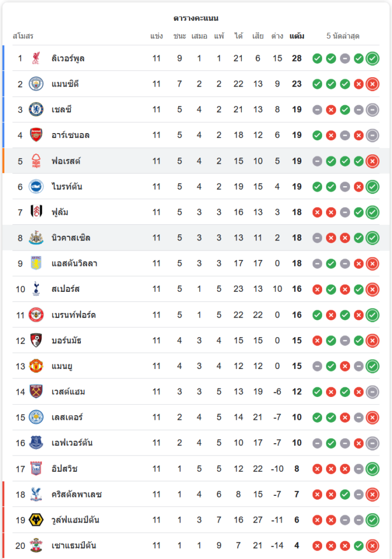
Task: Click the Everton club crest icon
Action: pos(36,443)
